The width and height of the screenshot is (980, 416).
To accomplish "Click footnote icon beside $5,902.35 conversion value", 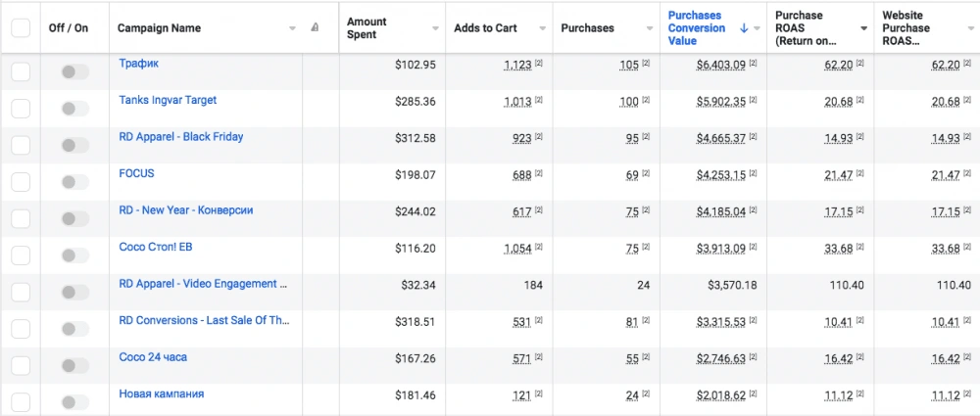I will pos(754,102).
